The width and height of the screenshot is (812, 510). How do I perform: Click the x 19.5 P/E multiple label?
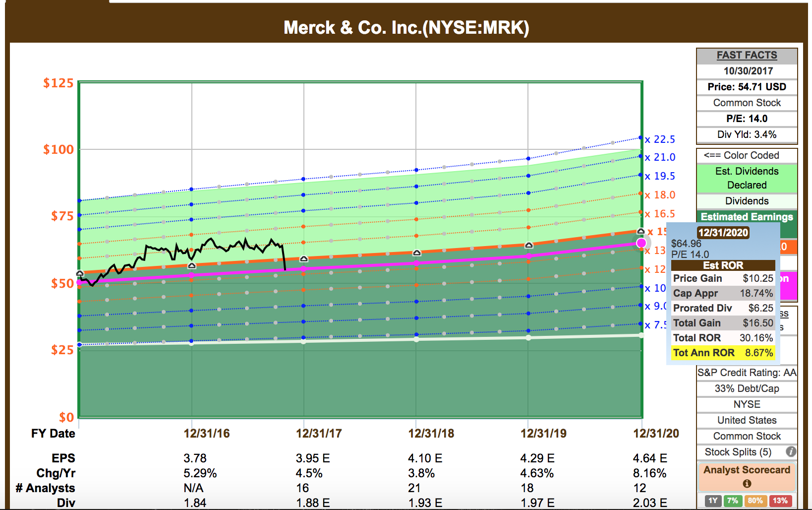pos(660,176)
